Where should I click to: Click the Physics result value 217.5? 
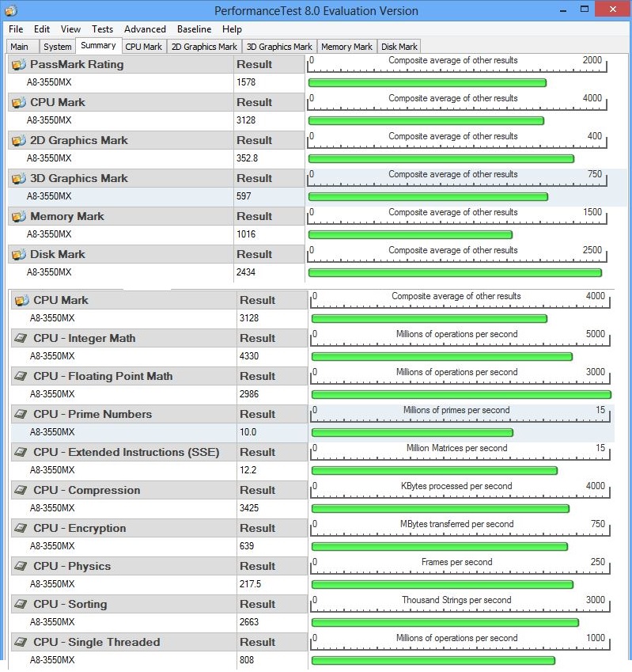click(251, 584)
